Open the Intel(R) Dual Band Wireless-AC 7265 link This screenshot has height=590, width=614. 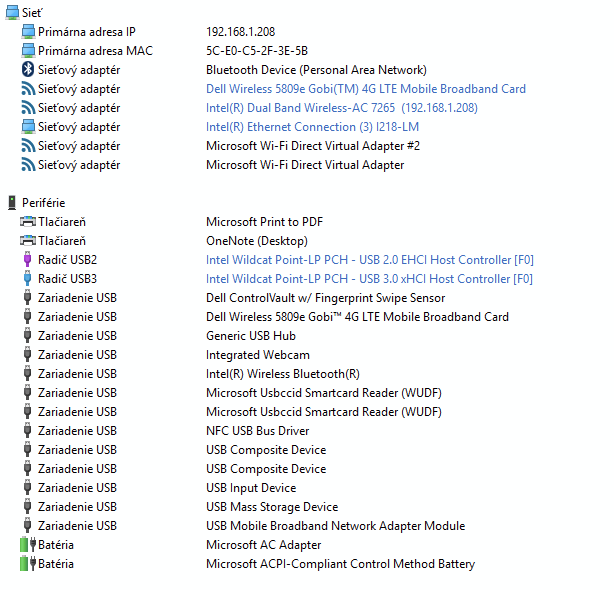coord(342,108)
